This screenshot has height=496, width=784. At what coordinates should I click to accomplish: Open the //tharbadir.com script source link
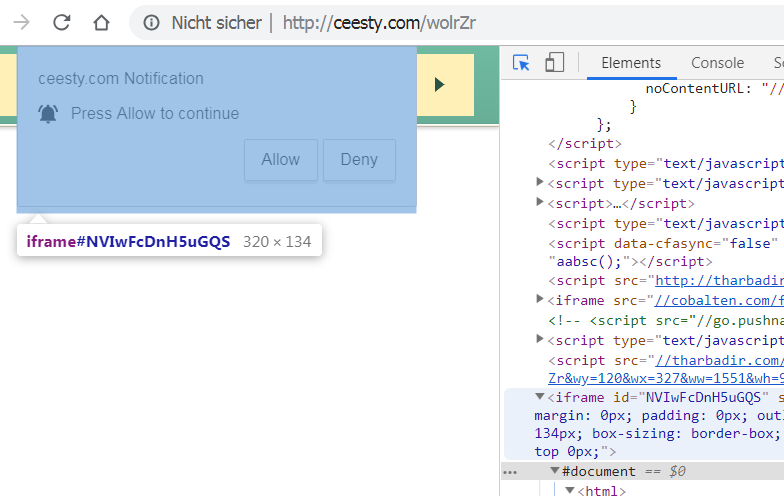[719, 360]
